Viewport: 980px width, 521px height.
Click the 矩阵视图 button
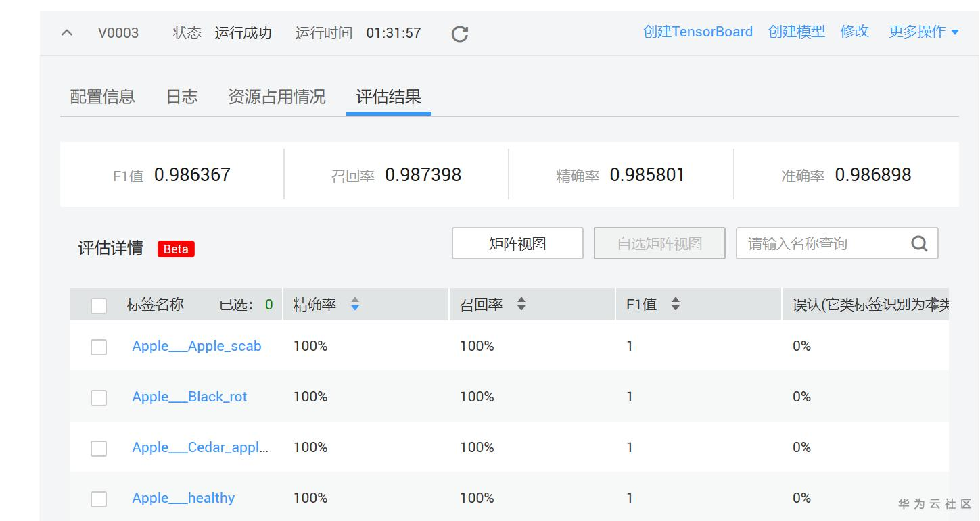517,243
